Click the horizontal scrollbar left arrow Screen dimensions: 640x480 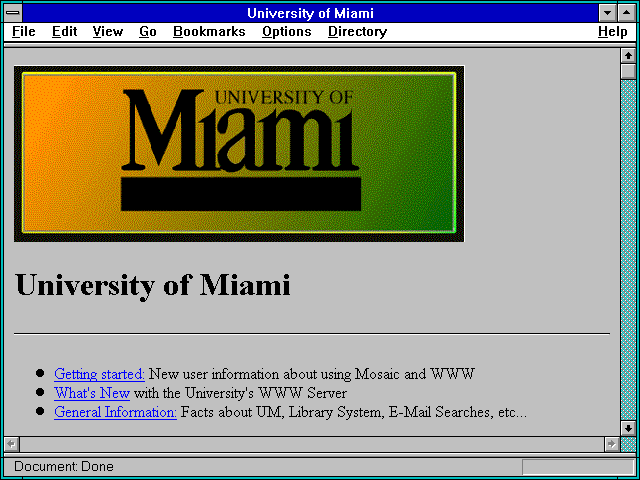(x=12, y=444)
